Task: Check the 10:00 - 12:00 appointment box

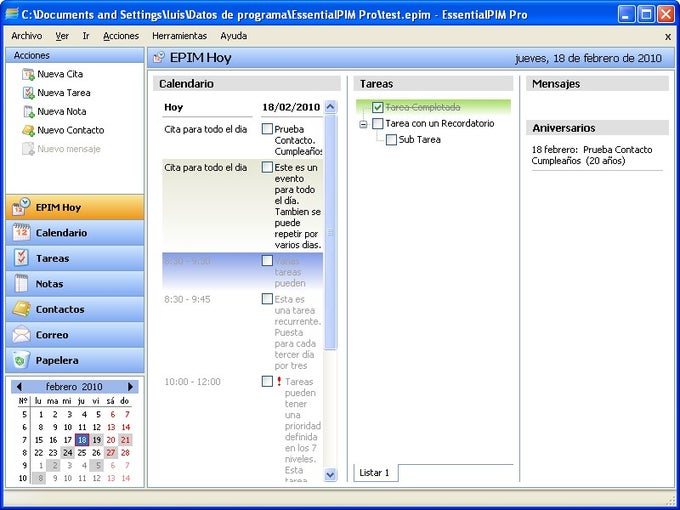Action: pyautogui.click(x=268, y=381)
